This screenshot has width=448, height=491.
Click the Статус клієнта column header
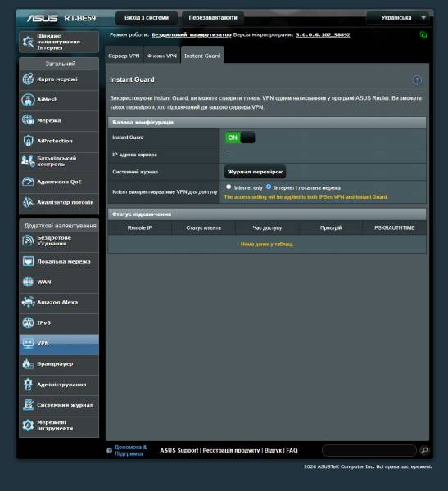pos(203,228)
